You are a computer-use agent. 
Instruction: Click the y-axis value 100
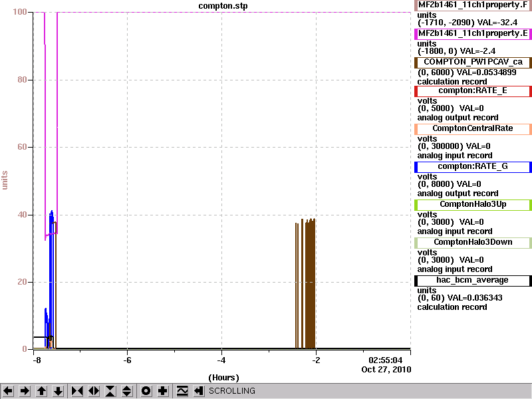tap(20, 12)
